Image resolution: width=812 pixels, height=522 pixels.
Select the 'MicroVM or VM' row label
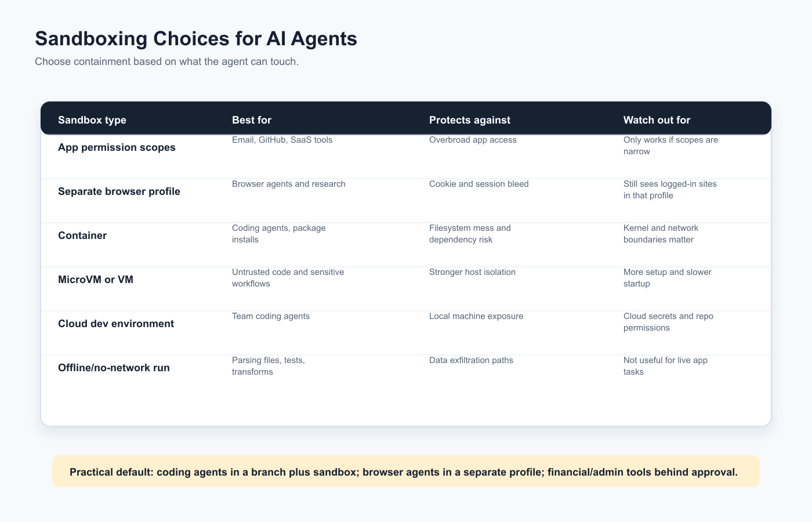(96, 280)
